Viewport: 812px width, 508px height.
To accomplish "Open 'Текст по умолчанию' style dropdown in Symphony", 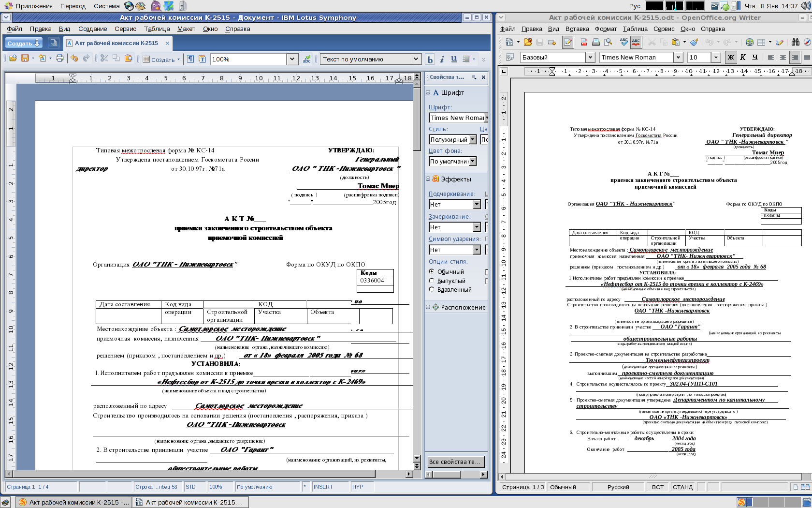I will [415, 59].
